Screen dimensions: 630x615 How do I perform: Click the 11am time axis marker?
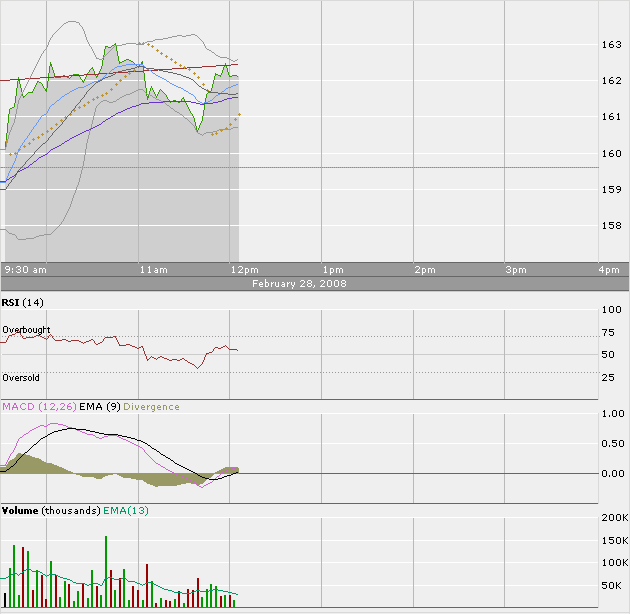(153, 270)
